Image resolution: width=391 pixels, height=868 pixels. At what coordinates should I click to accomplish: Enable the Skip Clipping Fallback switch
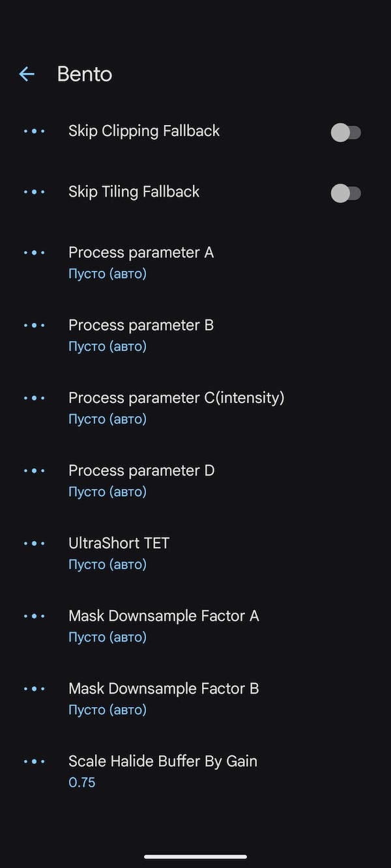click(345, 133)
